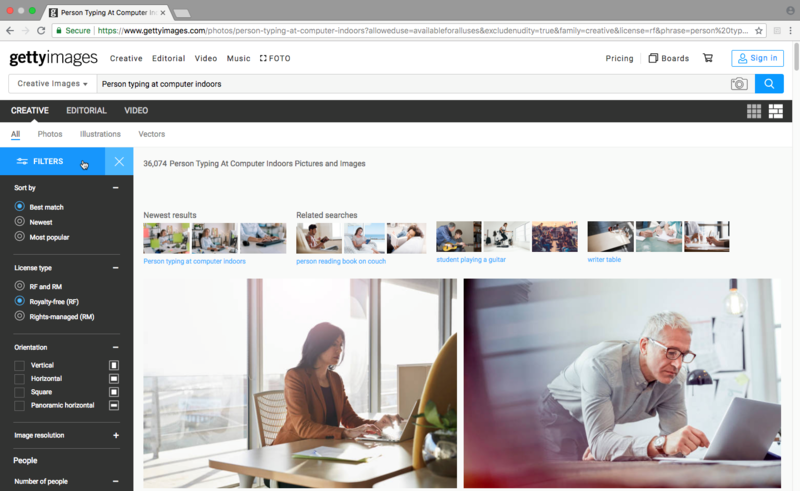Click the shopping cart icon

[x=708, y=58]
